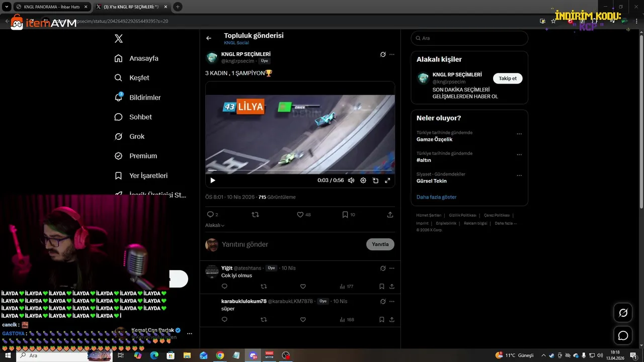Open options for Gürsel Tekin trend

click(x=519, y=175)
